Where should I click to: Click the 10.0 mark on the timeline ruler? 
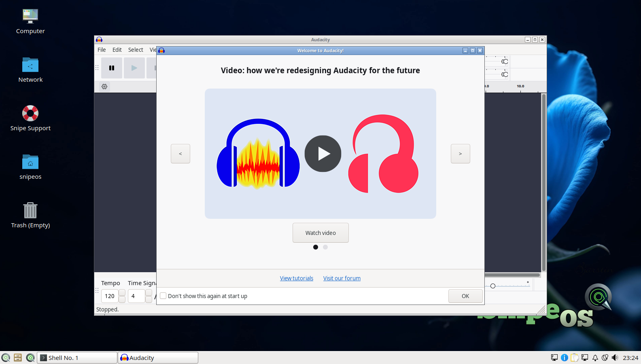[x=520, y=86]
